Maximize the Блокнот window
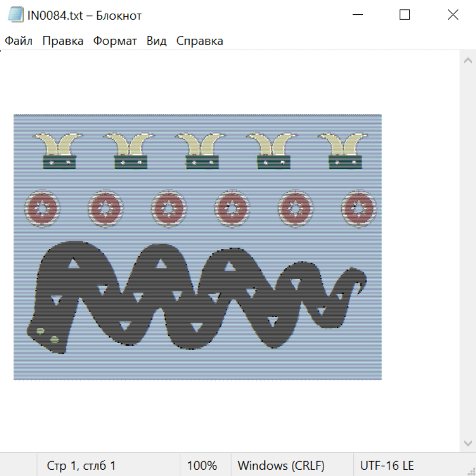476x476 pixels. (x=405, y=15)
